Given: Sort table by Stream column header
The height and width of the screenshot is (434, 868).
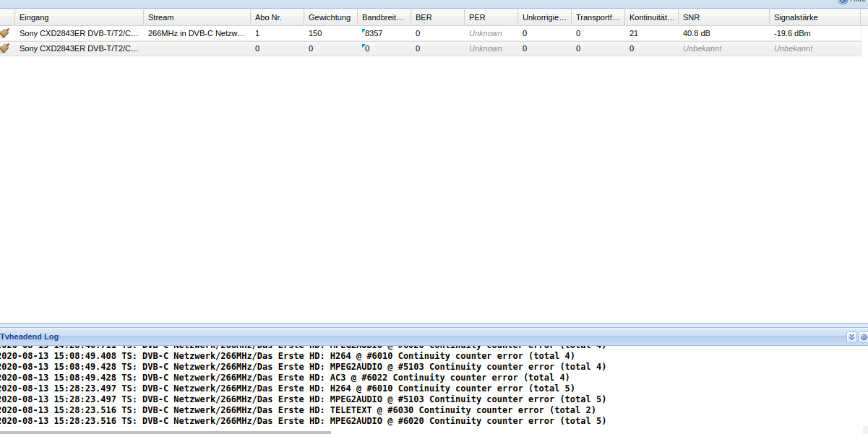Looking at the screenshot, I should 197,17.
